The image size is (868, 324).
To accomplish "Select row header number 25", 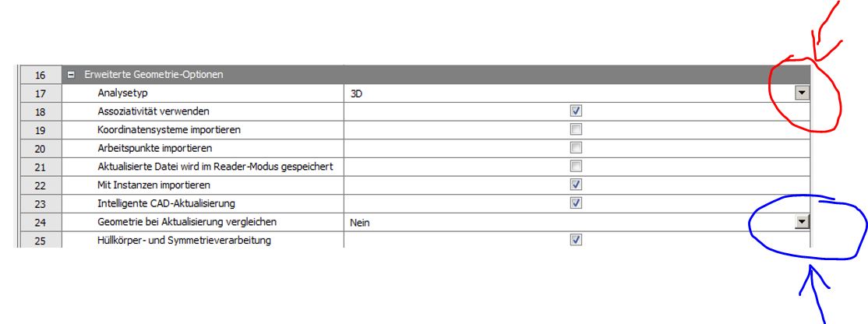I will tap(41, 240).
